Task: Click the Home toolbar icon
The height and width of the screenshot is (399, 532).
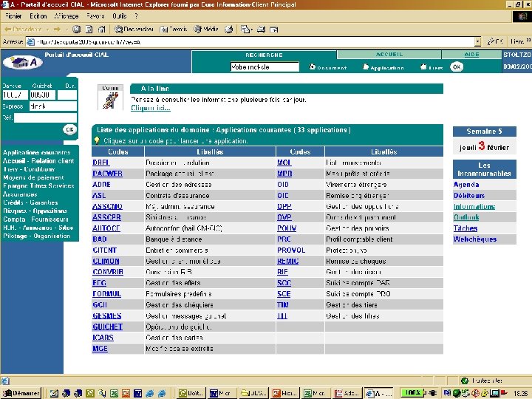Action: [x=101, y=30]
